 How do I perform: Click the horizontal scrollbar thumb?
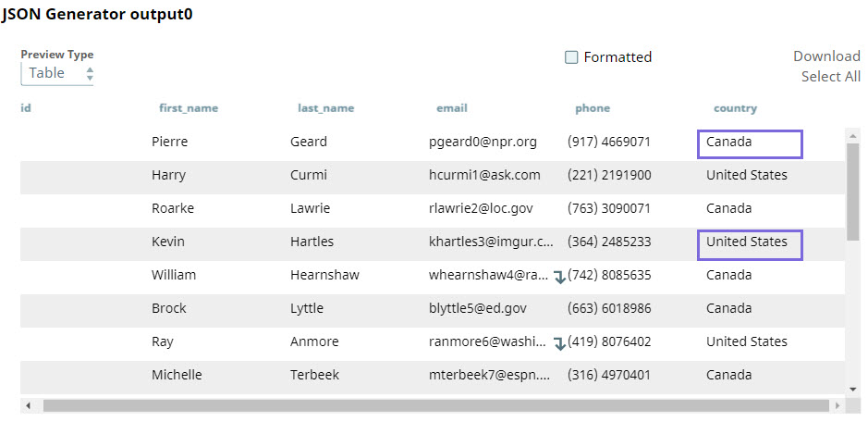pyautogui.click(x=436, y=406)
